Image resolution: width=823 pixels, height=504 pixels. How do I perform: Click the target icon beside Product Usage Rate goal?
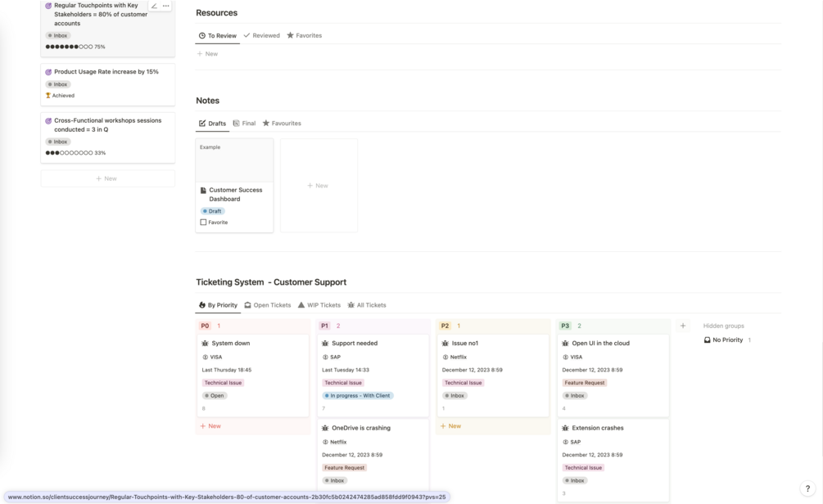tap(48, 72)
